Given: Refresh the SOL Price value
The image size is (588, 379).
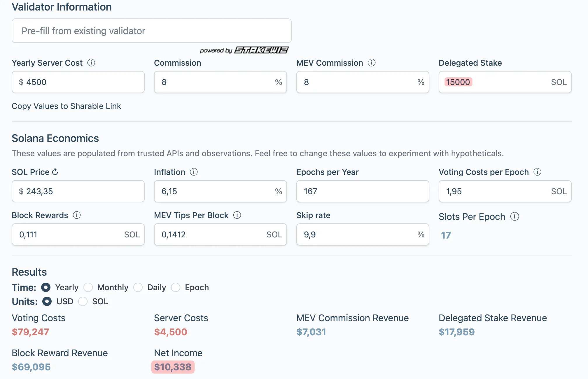Looking at the screenshot, I should pyautogui.click(x=55, y=172).
